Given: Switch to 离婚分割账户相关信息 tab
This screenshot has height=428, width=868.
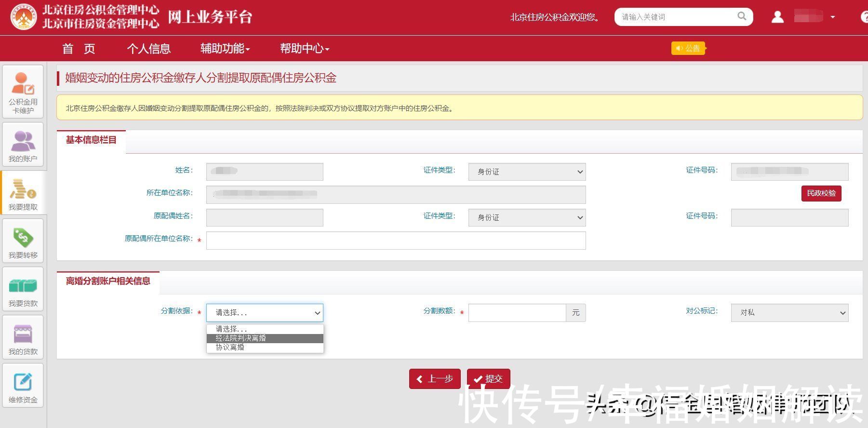Looking at the screenshot, I should pos(108,281).
